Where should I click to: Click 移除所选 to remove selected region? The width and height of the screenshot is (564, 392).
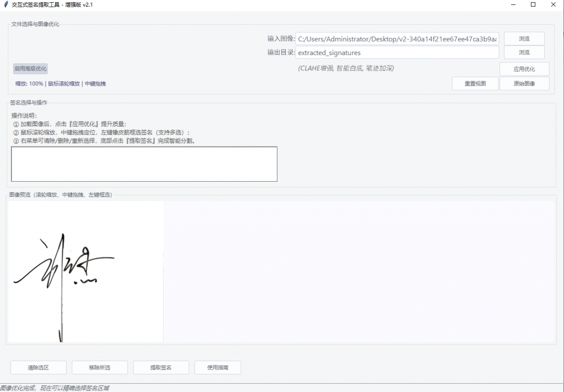point(99,367)
